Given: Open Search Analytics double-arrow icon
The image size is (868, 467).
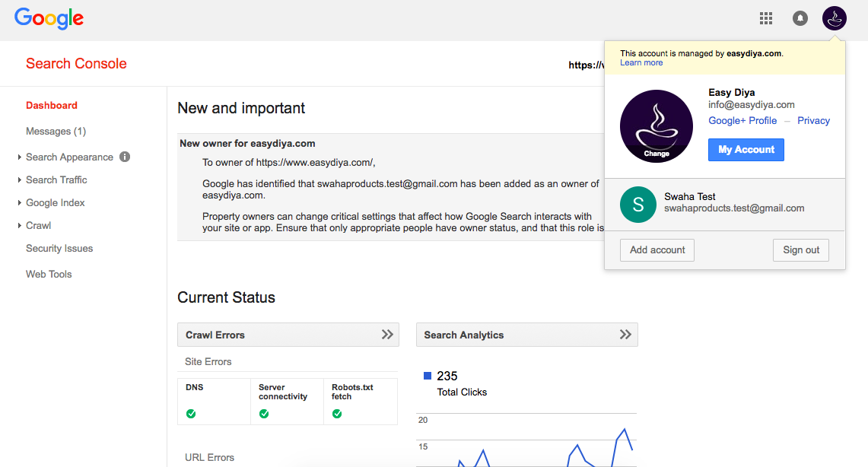Looking at the screenshot, I should click(x=625, y=334).
